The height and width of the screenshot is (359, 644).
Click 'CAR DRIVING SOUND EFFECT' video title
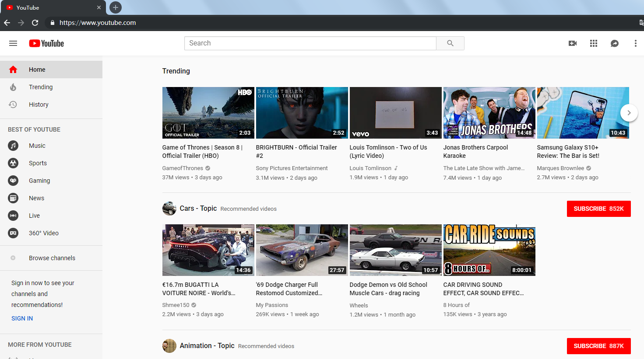[x=483, y=289]
